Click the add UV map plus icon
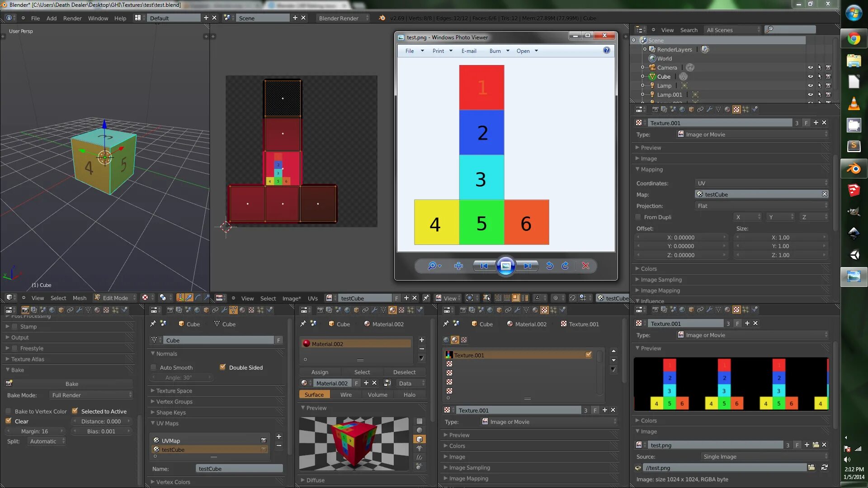 [279, 436]
